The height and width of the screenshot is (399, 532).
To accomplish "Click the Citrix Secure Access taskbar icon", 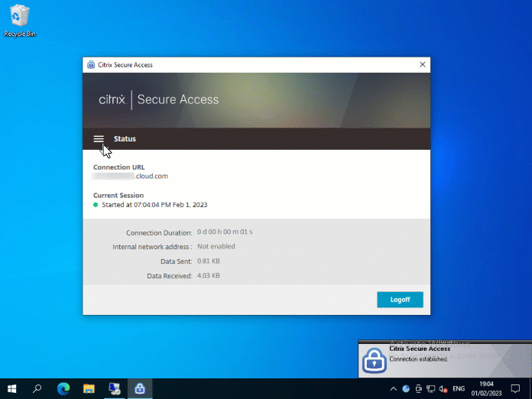I will [x=139, y=388].
